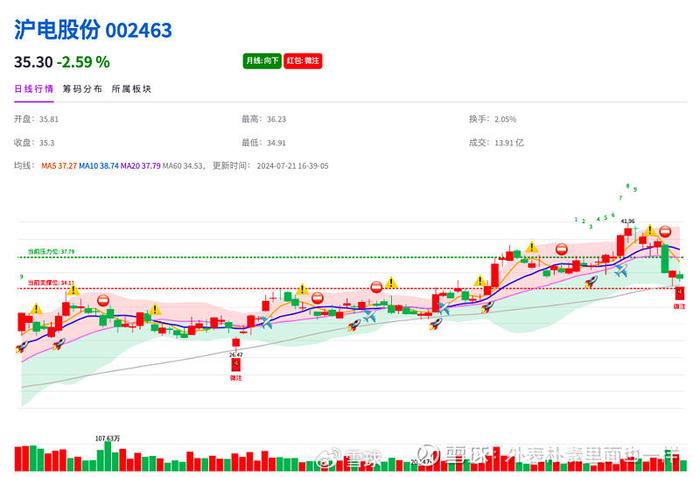700x477 pixels.
Task: Click the 收盘 value 35.3
Action: click(47, 143)
